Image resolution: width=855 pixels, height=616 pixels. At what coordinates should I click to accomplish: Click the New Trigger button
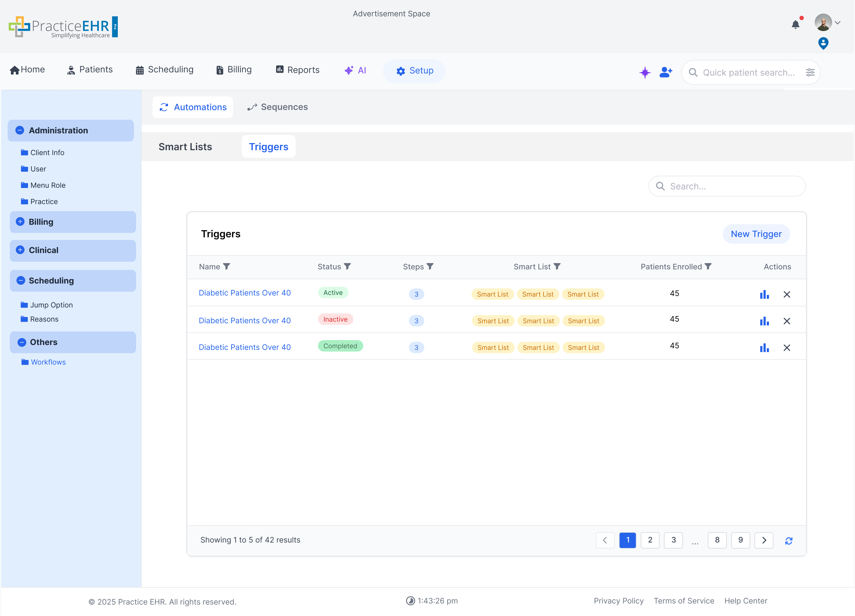coord(756,234)
